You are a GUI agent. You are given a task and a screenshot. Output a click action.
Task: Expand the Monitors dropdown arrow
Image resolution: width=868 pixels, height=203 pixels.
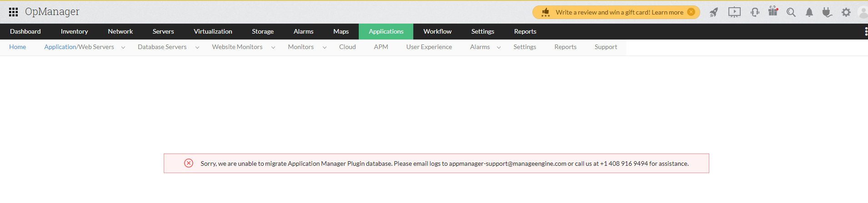325,47
